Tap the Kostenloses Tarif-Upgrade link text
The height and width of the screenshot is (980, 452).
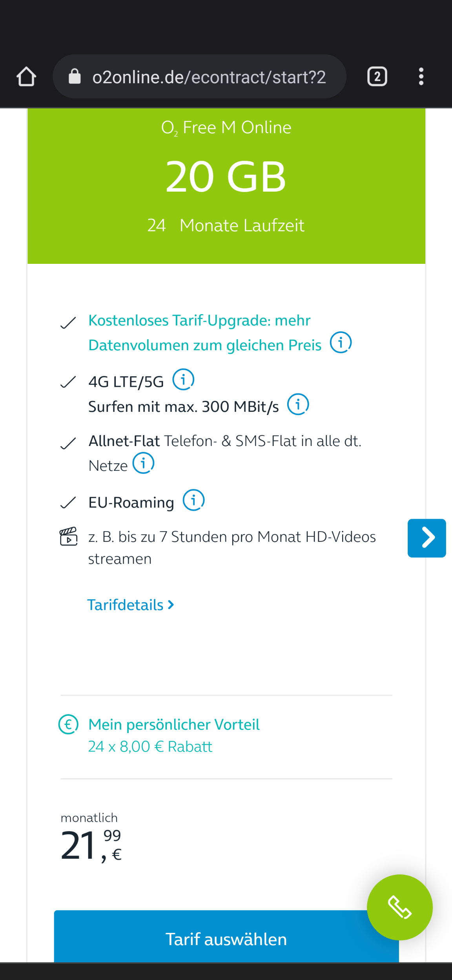[x=205, y=333]
